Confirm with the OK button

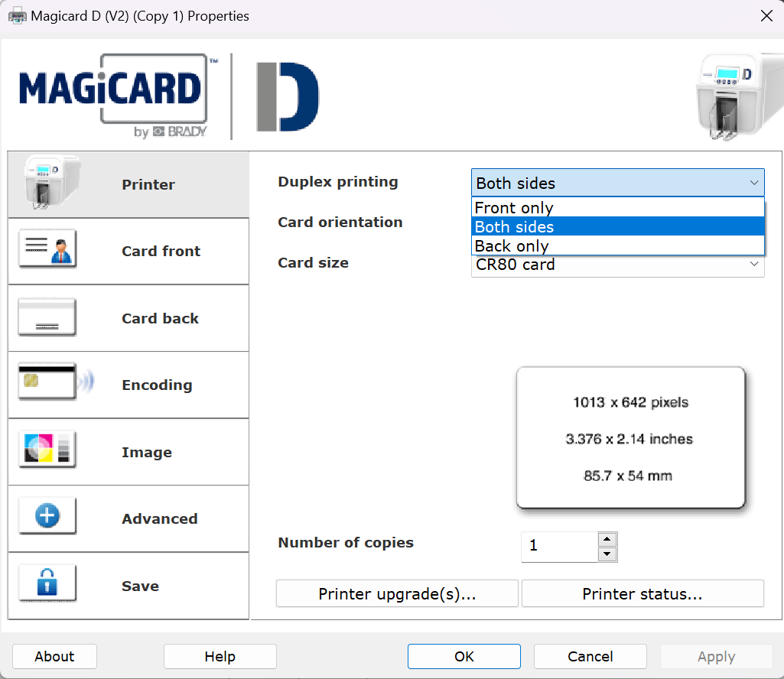(464, 656)
